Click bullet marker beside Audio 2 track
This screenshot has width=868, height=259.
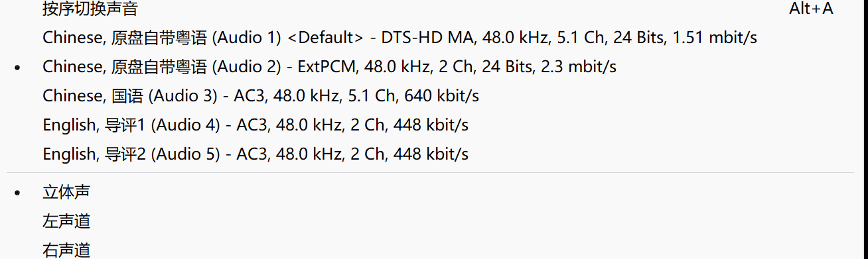point(17,68)
